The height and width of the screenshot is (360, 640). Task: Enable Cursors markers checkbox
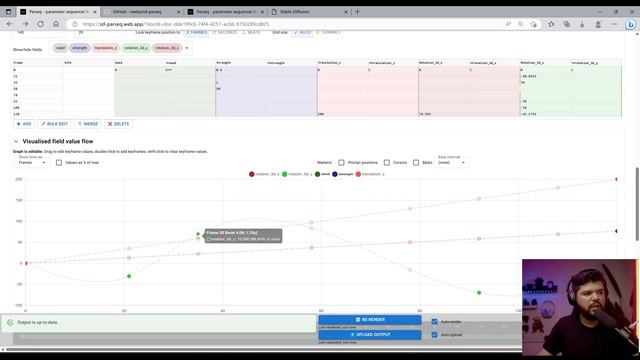tap(387, 162)
